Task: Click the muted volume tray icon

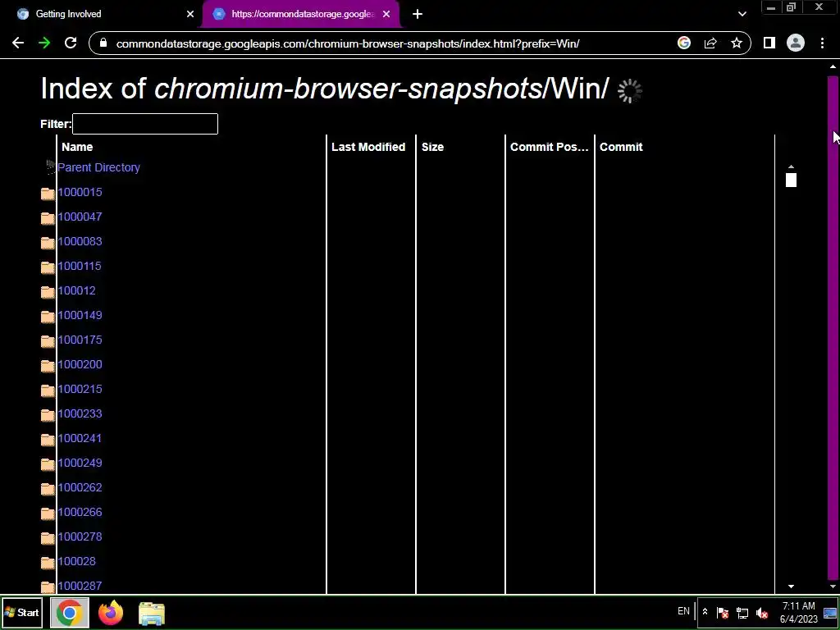Action: coord(762,613)
